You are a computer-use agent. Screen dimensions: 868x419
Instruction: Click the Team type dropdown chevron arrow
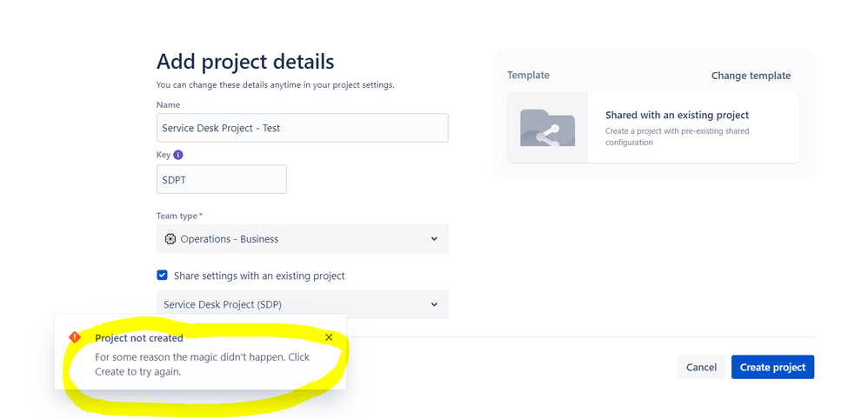tap(435, 239)
